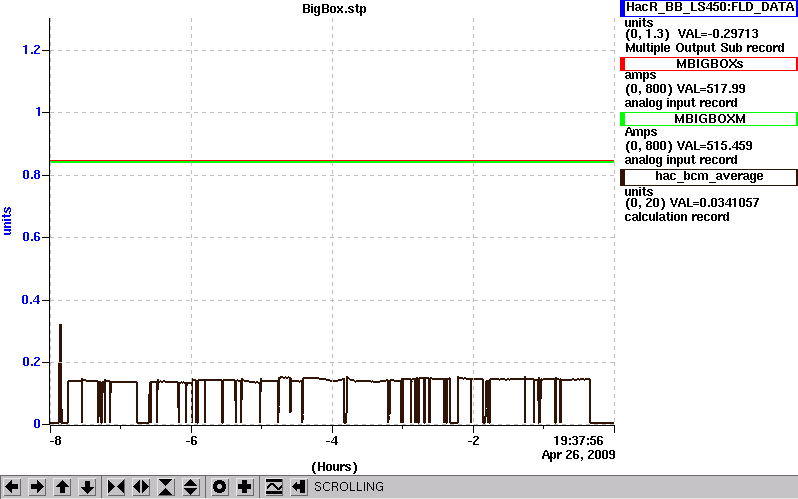Click the red color marker of MBIGBOXs
Image resolution: width=798 pixels, height=499 pixels.
623,64
